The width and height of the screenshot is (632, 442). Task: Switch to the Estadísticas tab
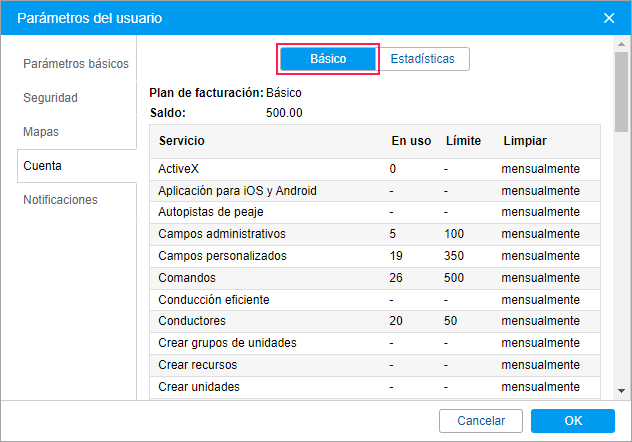(422, 59)
